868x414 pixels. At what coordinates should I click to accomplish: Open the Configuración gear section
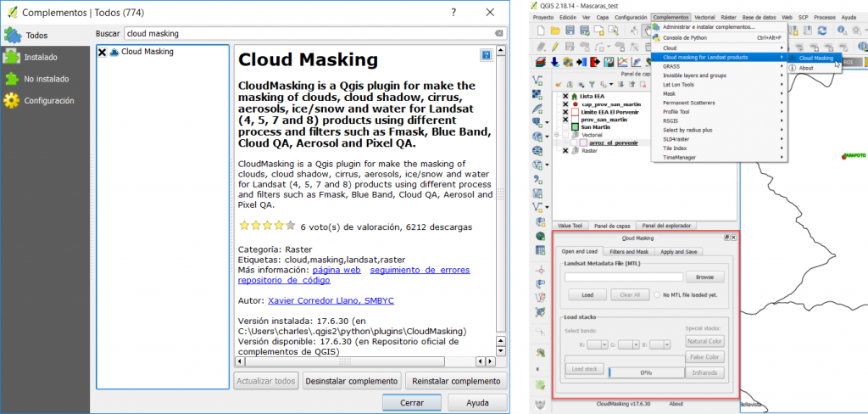48,100
